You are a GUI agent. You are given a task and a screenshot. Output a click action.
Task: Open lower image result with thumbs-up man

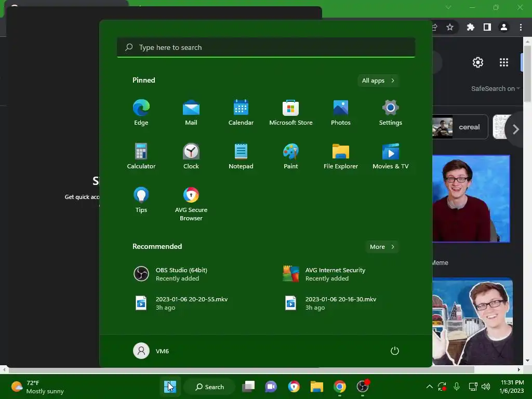[x=473, y=322]
